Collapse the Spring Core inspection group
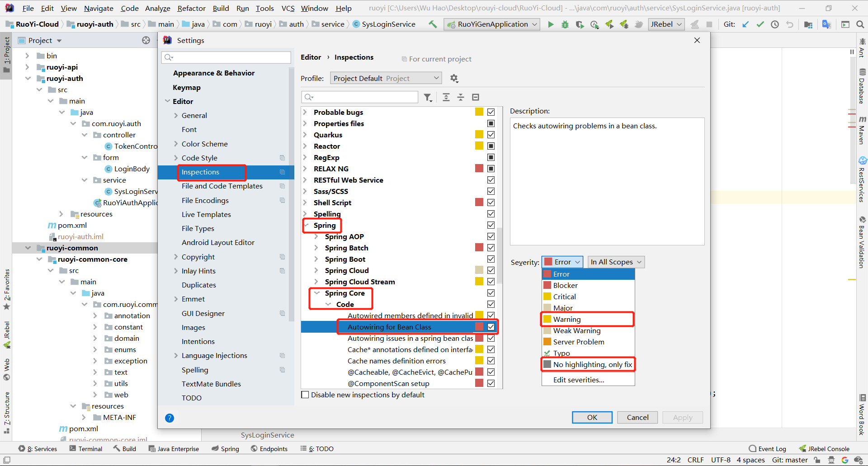The image size is (868, 466). tap(317, 293)
